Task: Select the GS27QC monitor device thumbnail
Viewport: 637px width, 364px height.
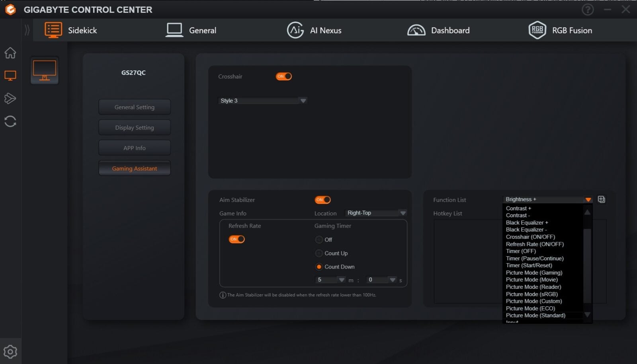Action: (45, 70)
